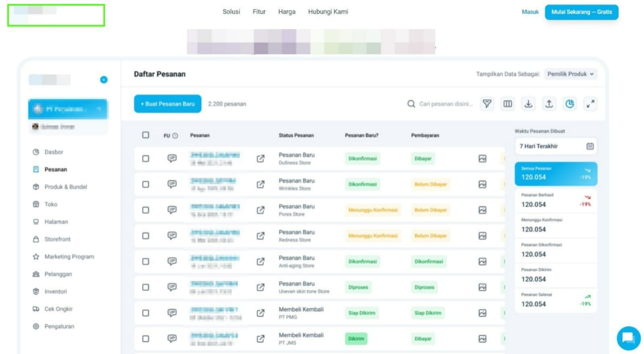This screenshot has width=644, height=354.
Task: Open Marketing Program in the sidebar
Action: [x=69, y=256]
